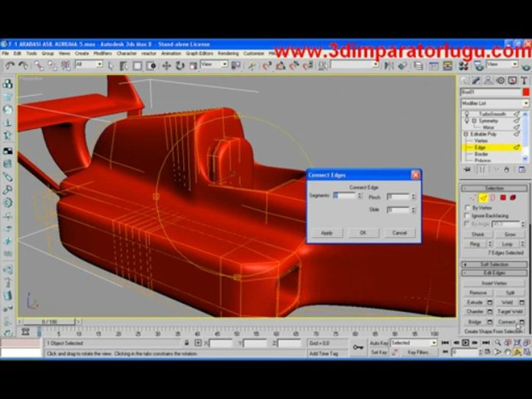The image size is (532, 399).
Task: Select Polygon sub-object level icon
Action: [x=503, y=197]
